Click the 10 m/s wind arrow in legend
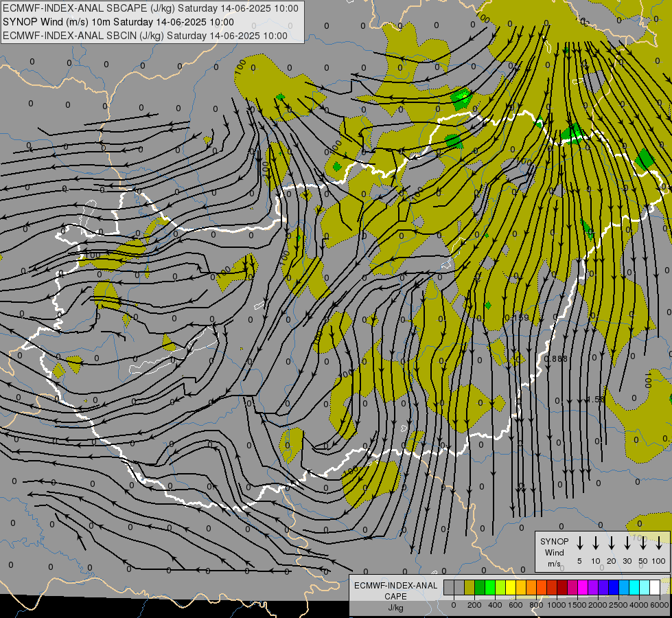This screenshot has width=672, height=618. tap(596, 542)
